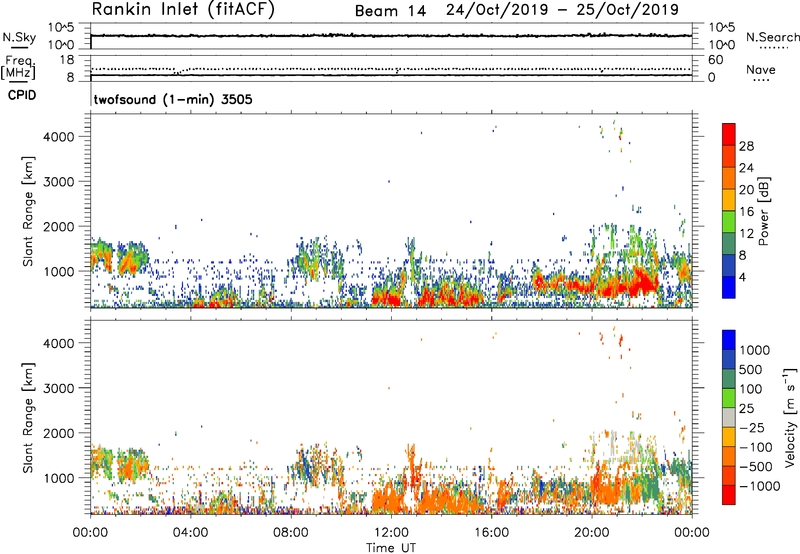Viewport: 800px width, 554px height.
Task: Click the '4' tick on Power color bar
Action: coord(743,278)
